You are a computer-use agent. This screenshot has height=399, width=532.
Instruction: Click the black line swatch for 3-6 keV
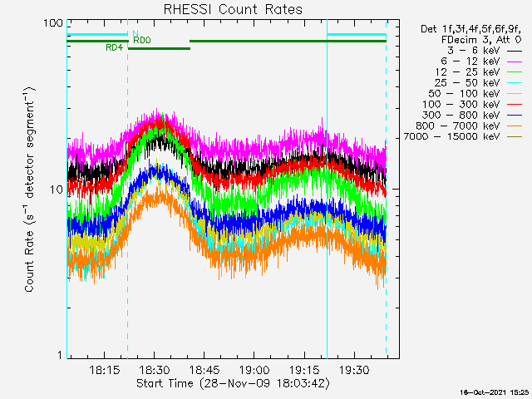(x=515, y=52)
